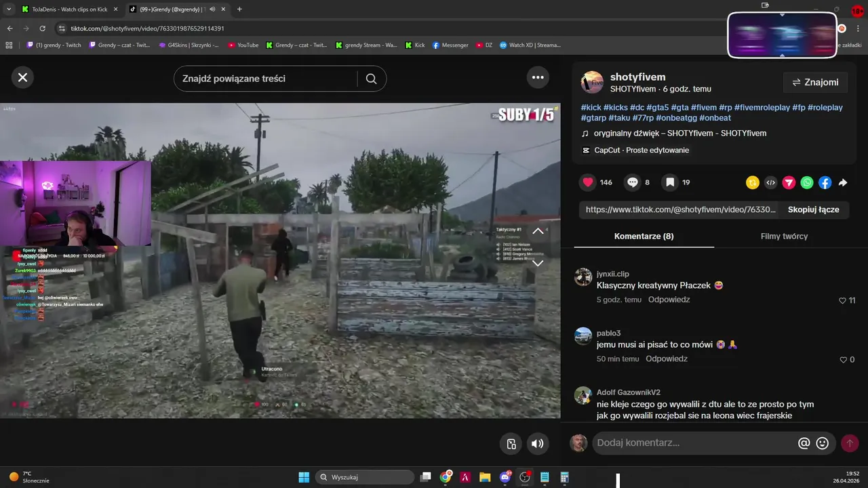
Task: Send to friends with the red paper-plane icon
Action: (x=789, y=182)
